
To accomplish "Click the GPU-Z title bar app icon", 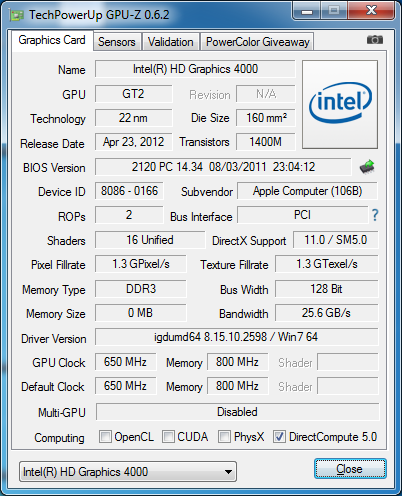I will point(16,15).
